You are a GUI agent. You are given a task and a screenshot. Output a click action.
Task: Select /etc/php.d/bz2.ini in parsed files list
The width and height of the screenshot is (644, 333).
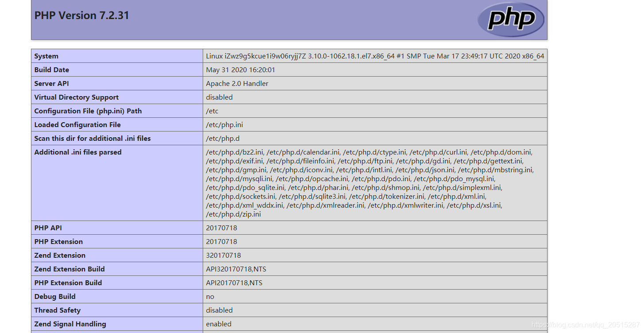235,152
